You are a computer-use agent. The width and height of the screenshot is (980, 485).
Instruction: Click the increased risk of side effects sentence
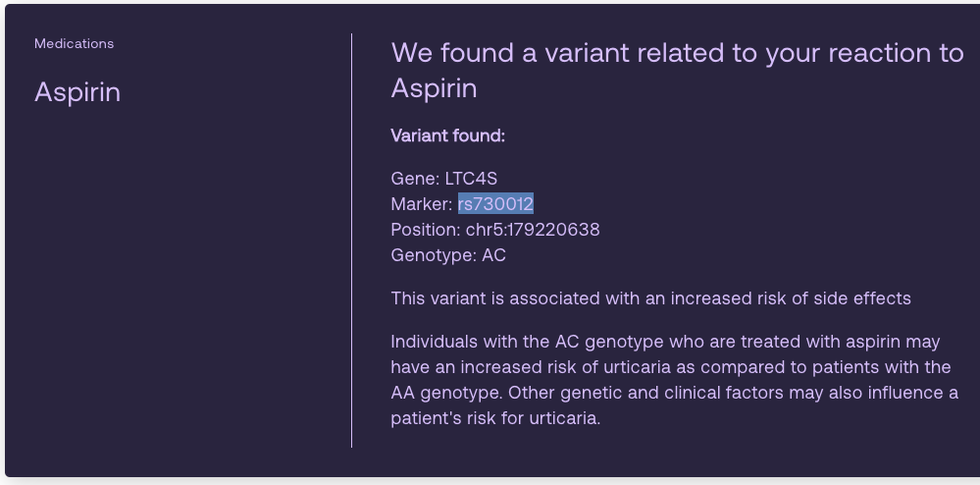650,298
